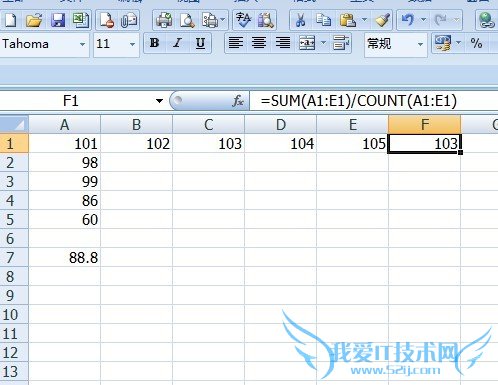The image size is (498, 385).
Task: Expand the paste options arrow
Action: (364, 20)
